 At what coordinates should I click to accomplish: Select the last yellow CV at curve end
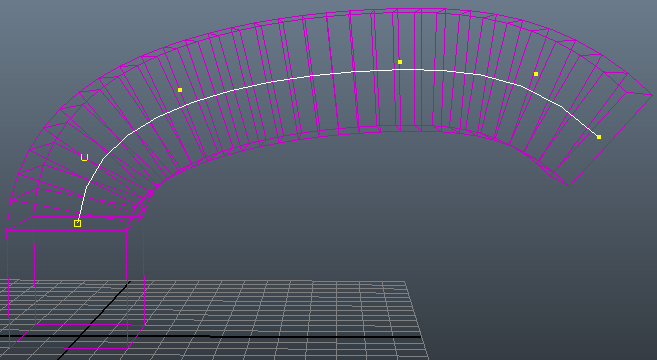coord(599,137)
